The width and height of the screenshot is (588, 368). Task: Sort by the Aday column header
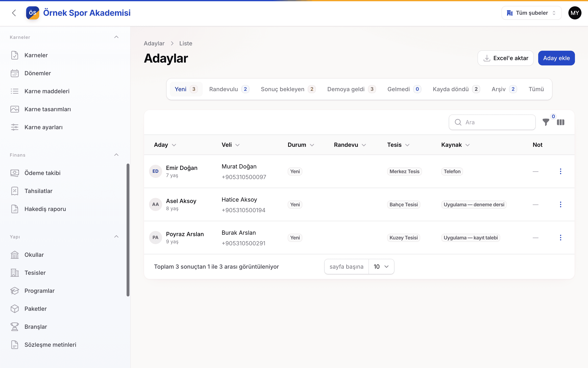click(165, 145)
